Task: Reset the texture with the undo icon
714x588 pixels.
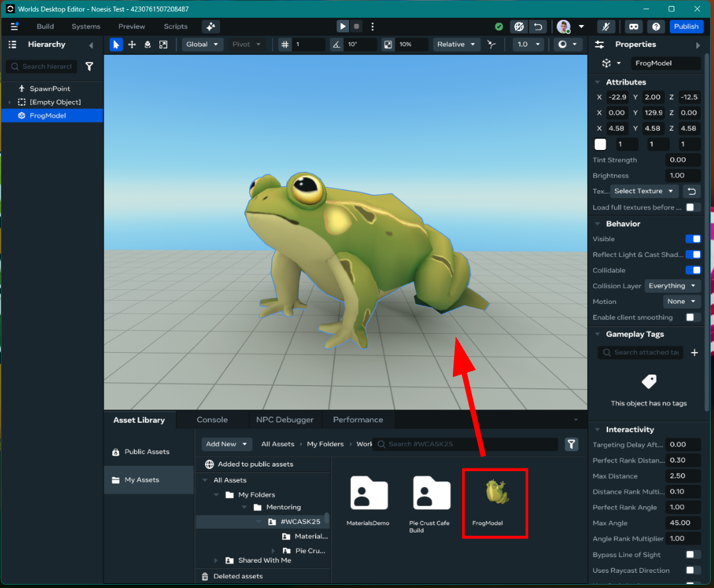Action: 692,192
